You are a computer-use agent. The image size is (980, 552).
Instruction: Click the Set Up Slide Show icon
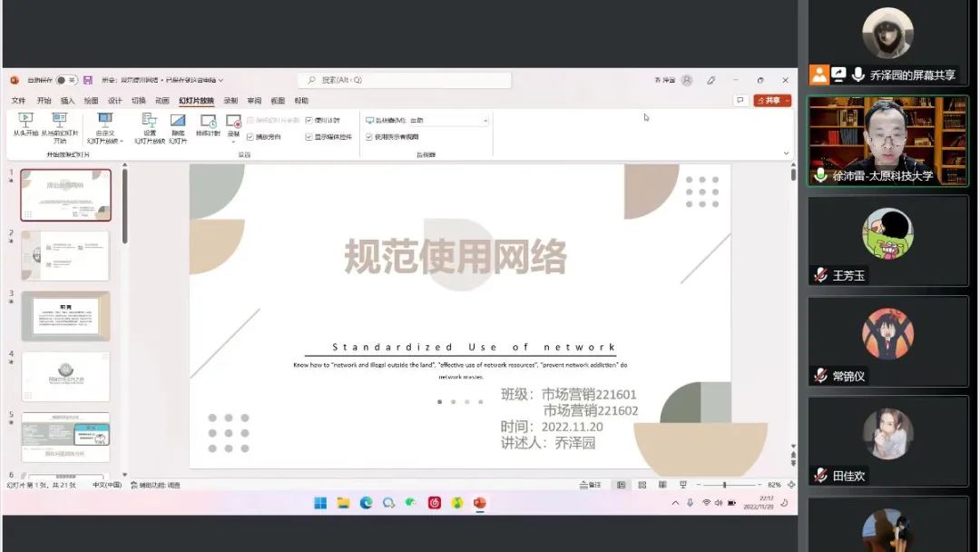pyautogui.click(x=150, y=124)
